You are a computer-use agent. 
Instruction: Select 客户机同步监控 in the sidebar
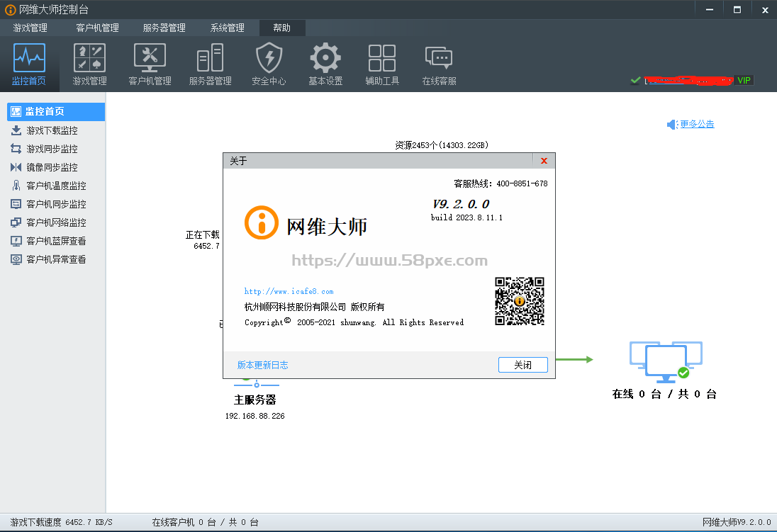coord(56,204)
